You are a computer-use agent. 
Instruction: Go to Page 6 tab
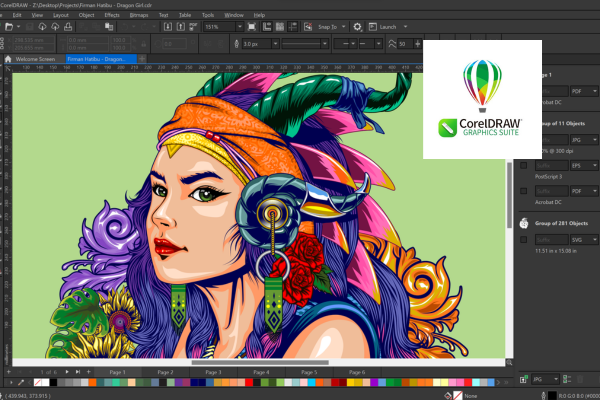357,372
